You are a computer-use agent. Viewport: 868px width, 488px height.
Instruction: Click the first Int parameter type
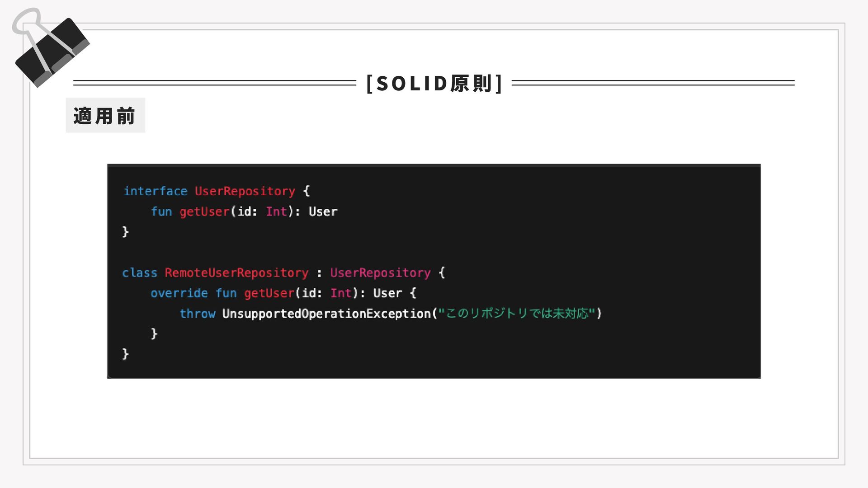point(276,211)
